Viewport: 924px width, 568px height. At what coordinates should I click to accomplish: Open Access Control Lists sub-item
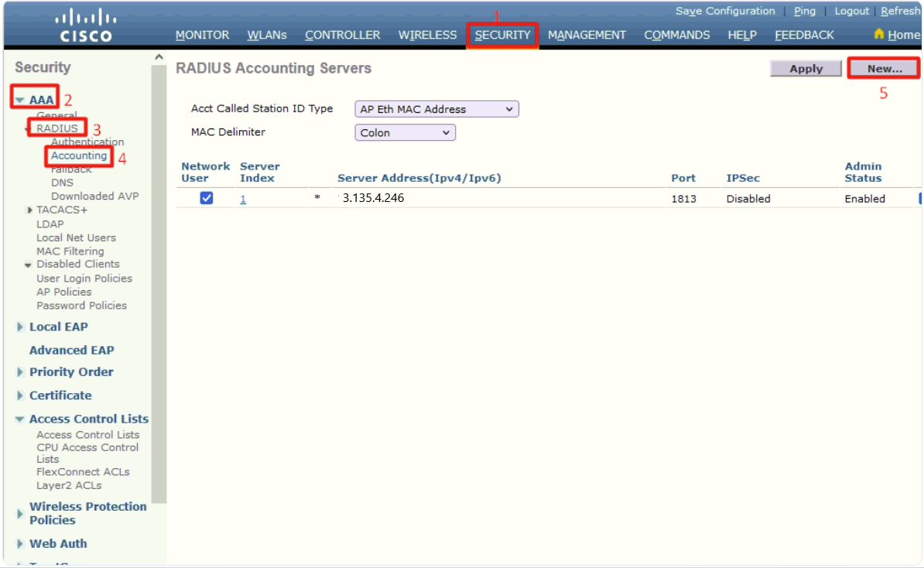click(87, 435)
